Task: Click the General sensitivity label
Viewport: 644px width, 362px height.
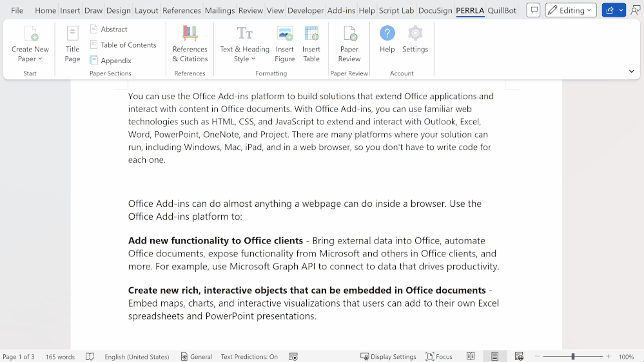Action: pos(197,357)
